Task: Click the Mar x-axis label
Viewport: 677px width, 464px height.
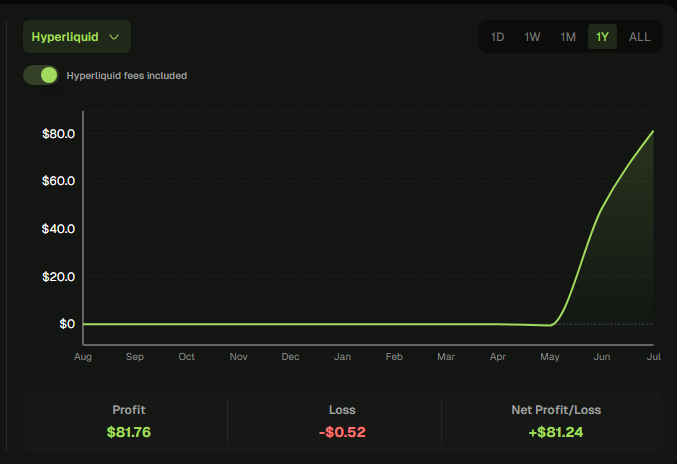Action: (446, 357)
